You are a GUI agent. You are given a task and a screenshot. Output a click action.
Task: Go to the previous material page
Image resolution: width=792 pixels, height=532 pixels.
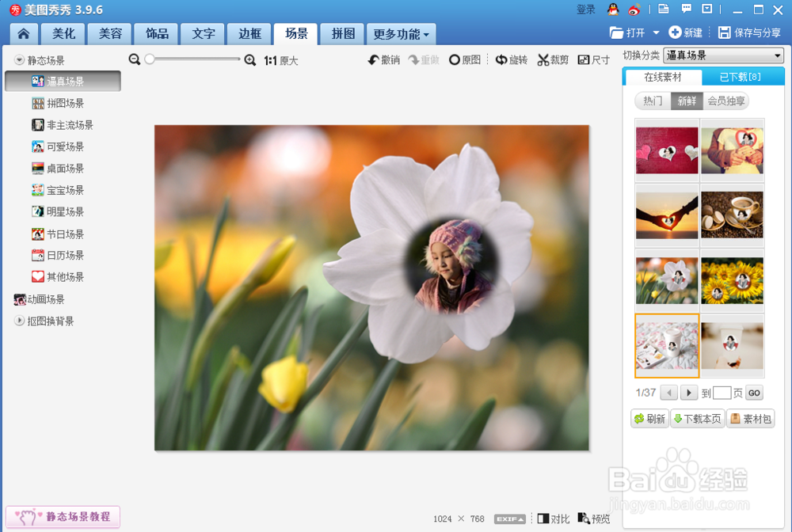(x=669, y=393)
